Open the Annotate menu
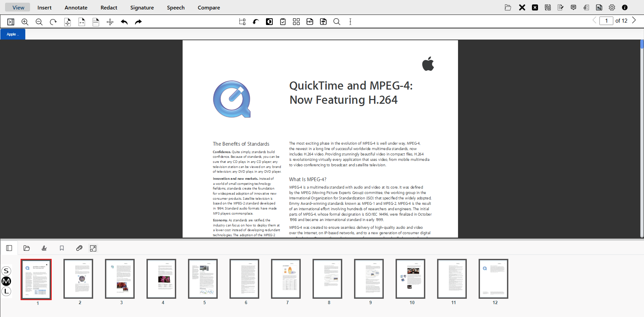The height and width of the screenshot is (317, 644). click(76, 7)
